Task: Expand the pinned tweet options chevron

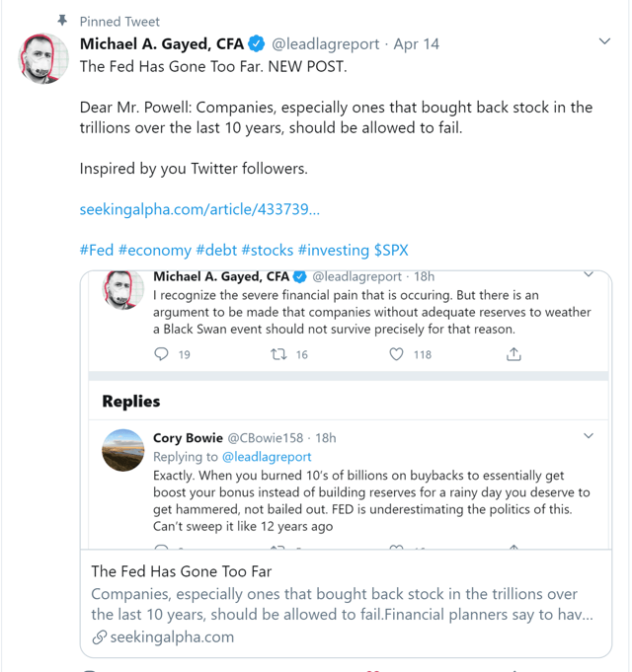Action: [x=604, y=41]
